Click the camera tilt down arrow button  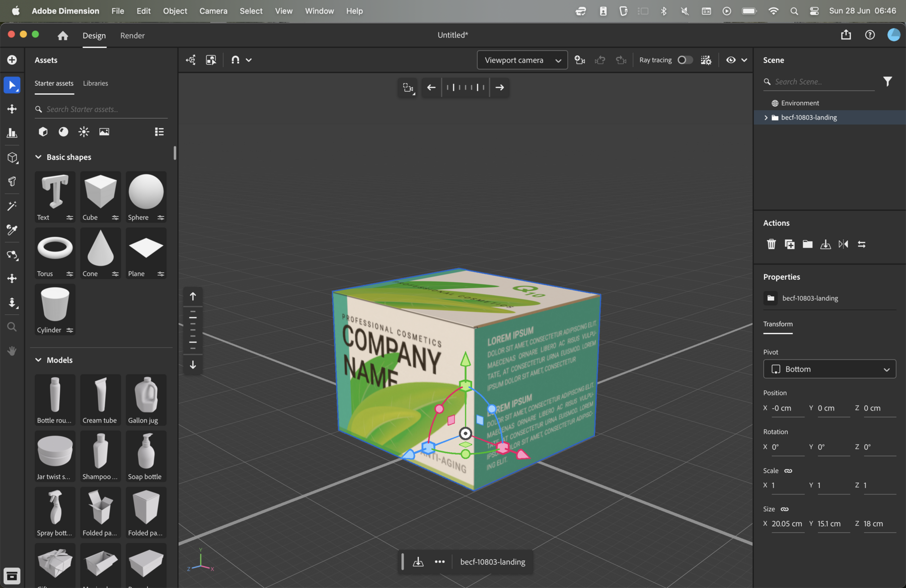click(193, 365)
